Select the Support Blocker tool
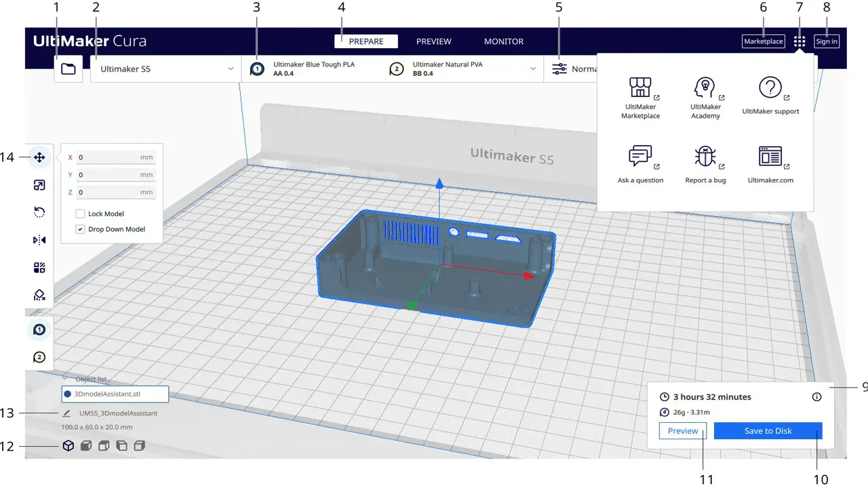This screenshot has height=488, width=868. point(39,295)
